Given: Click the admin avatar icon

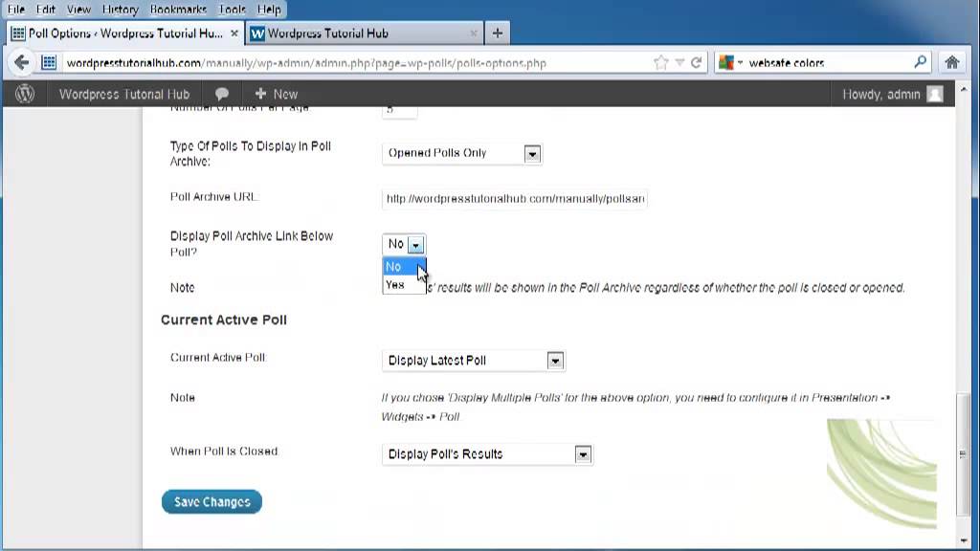Looking at the screenshot, I should (x=935, y=95).
